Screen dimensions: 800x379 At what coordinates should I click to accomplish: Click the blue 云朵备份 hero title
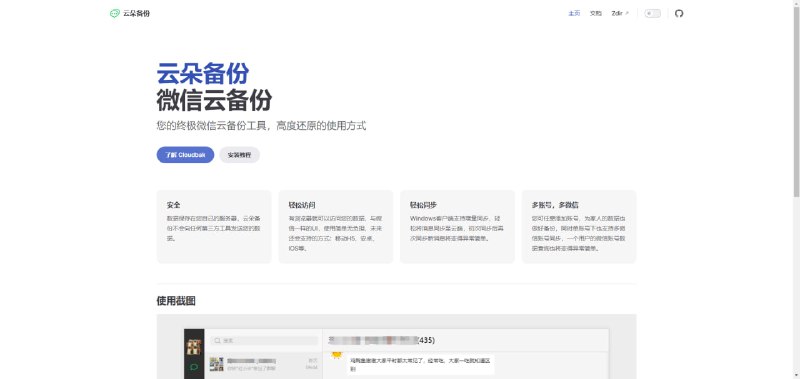click(x=203, y=73)
